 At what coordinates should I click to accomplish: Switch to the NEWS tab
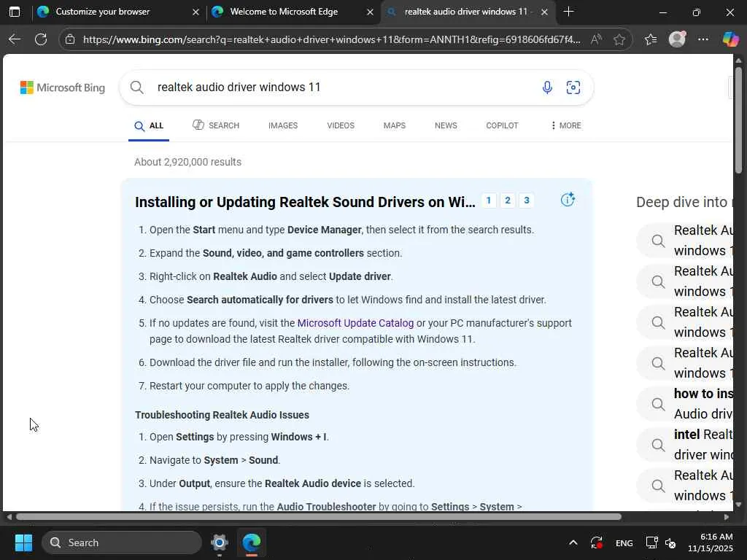(446, 125)
